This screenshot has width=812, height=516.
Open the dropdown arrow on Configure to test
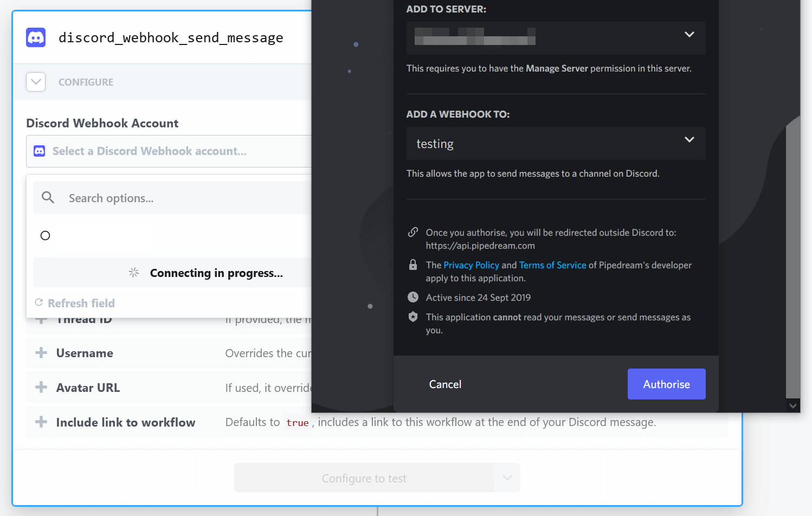[x=507, y=478]
